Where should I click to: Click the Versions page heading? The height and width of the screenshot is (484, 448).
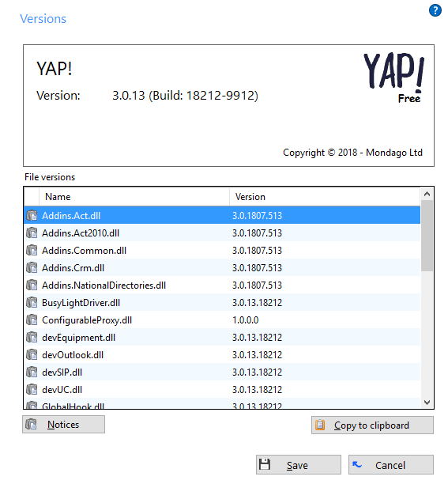pyautogui.click(x=43, y=18)
